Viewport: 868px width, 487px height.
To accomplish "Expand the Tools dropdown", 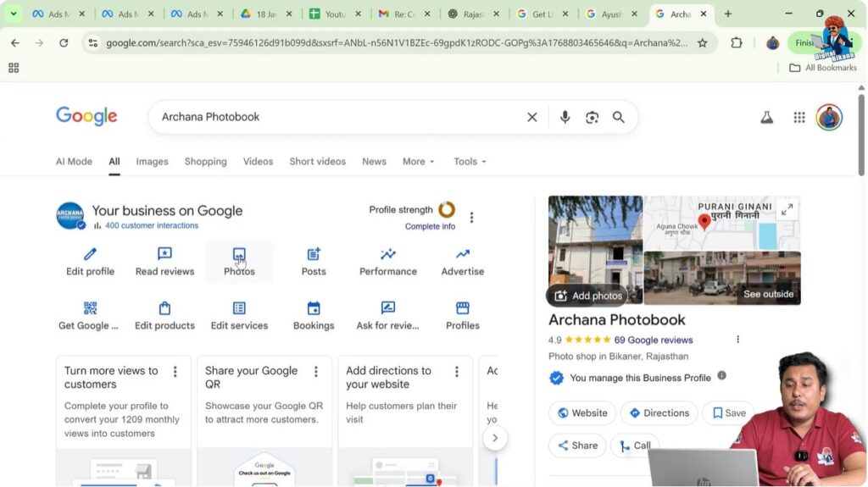I will tap(470, 162).
